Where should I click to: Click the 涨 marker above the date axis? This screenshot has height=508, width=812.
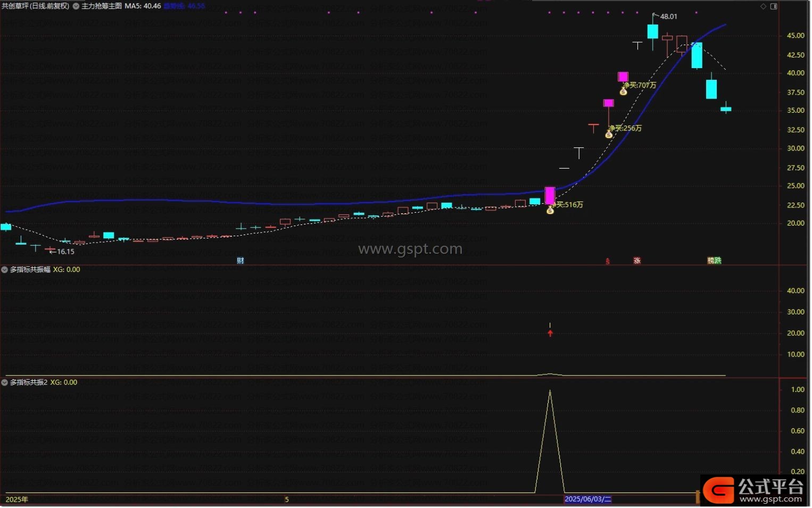(x=638, y=261)
